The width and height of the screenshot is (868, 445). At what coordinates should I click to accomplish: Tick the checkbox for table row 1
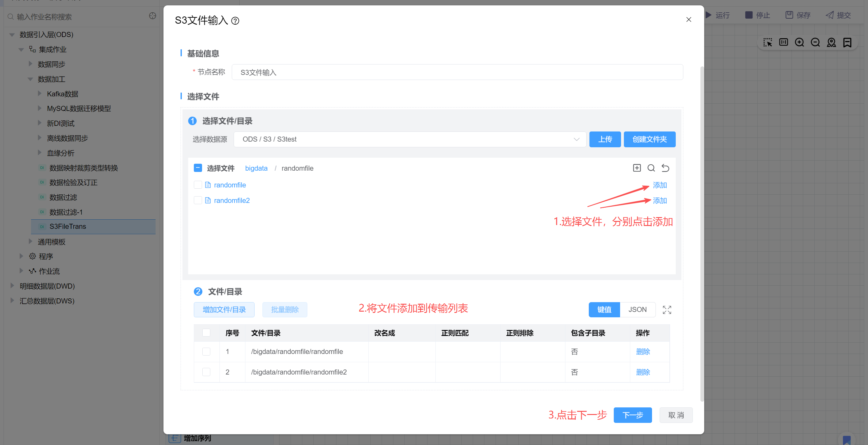click(x=206, y=351)
